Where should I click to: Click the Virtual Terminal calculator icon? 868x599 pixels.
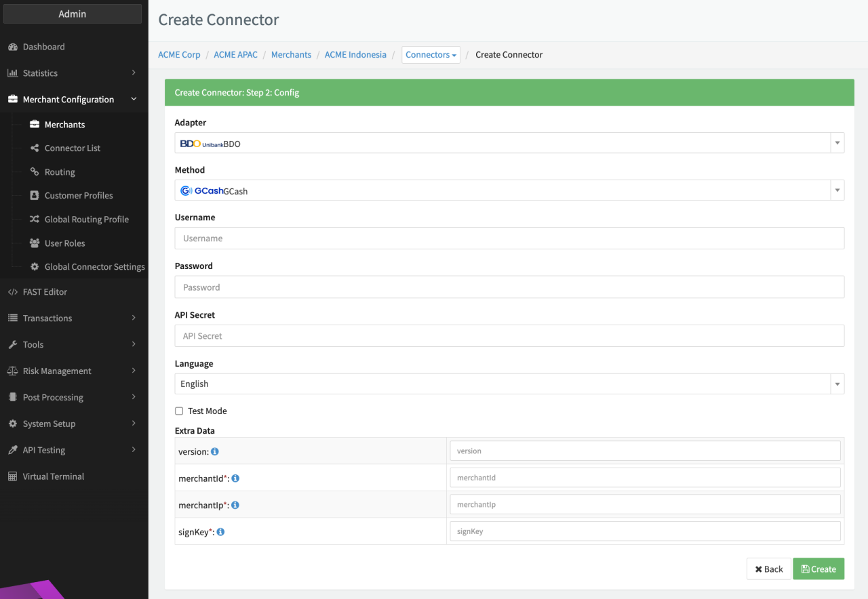coord(12,476)
